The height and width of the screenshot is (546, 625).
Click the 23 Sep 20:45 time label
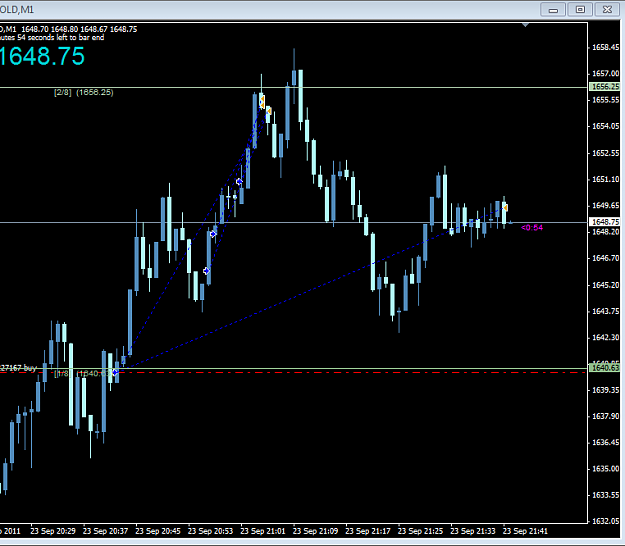coord(158,531)
